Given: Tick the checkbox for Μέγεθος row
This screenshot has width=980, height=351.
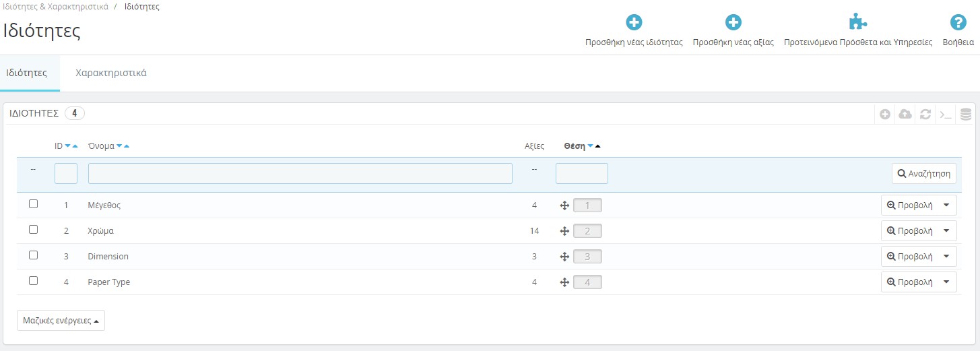Looking at the screenshot, I should 33,204.
